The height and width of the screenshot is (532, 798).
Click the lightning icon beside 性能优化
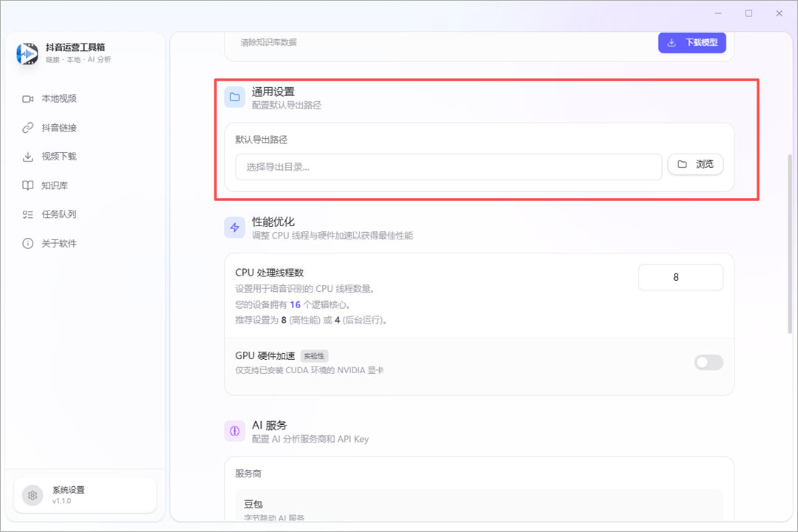(x=234, y=228)
